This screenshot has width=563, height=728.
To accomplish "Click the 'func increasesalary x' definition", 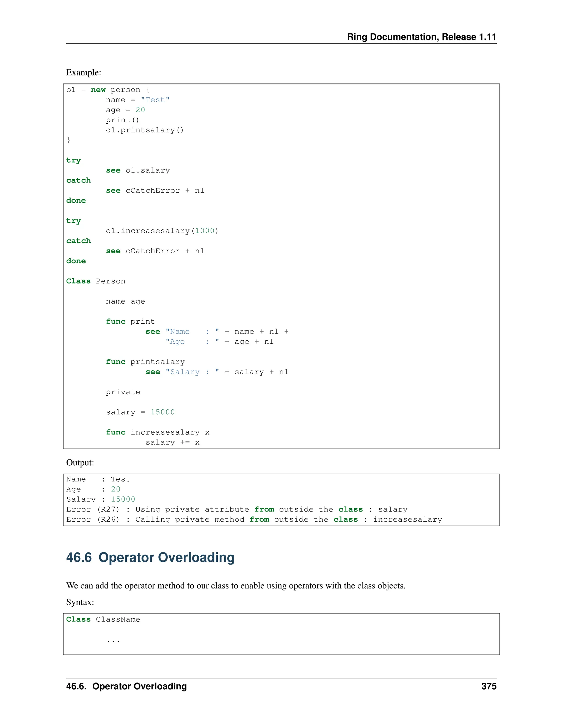I will pos(158,432).
